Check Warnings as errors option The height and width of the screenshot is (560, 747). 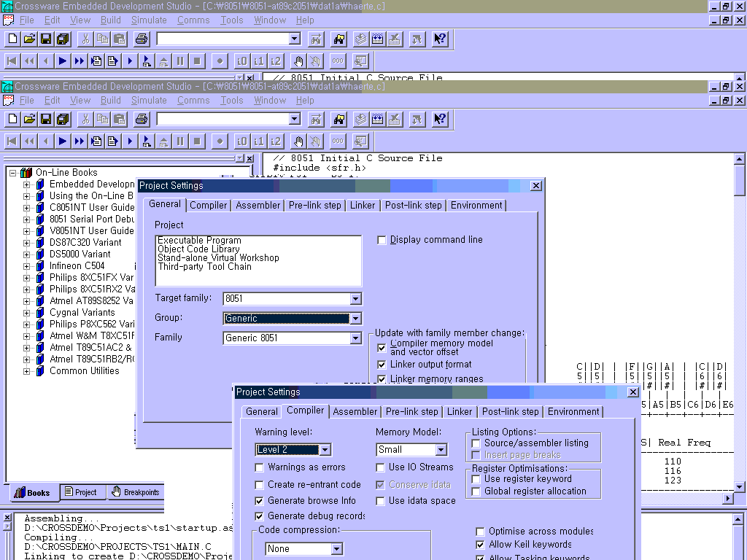tap(260, 467)
